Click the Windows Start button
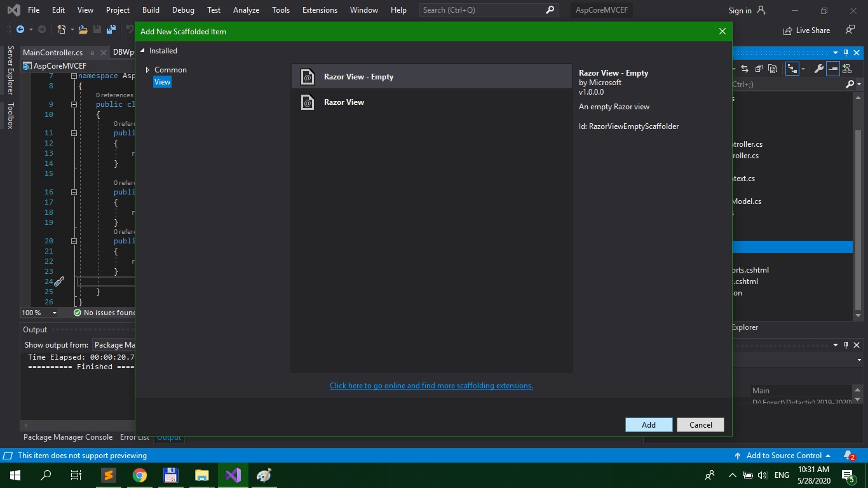The image size is (868, 488). (x=15, y=475)
